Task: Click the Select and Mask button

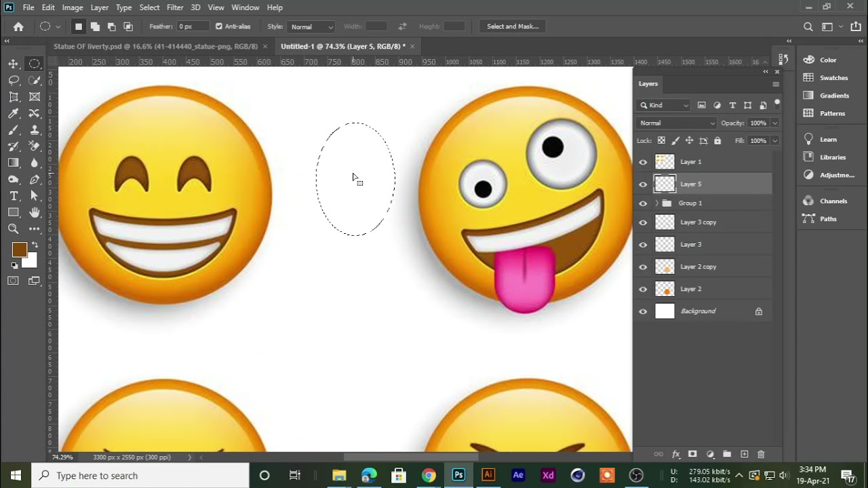Action: pos(513,26)
